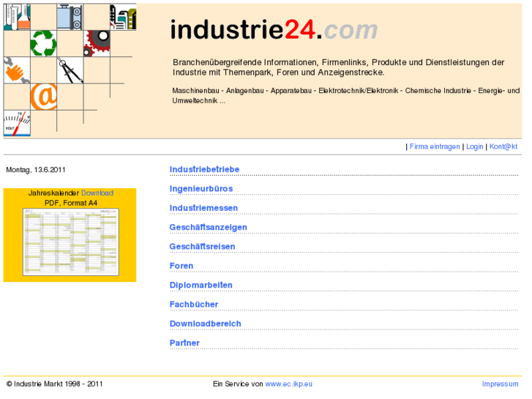Click the date text Montag, 13.6.2011
The width and height of the screenshot is (532, 399).
(36, 170)
